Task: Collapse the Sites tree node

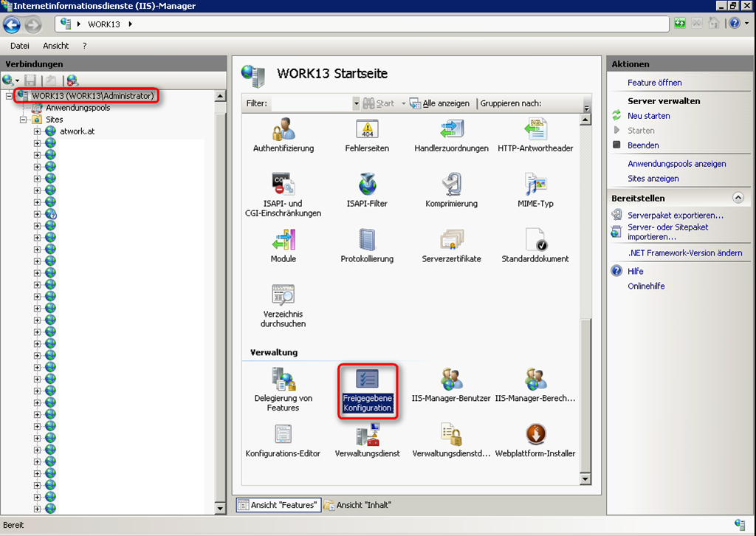Action: 24,120
